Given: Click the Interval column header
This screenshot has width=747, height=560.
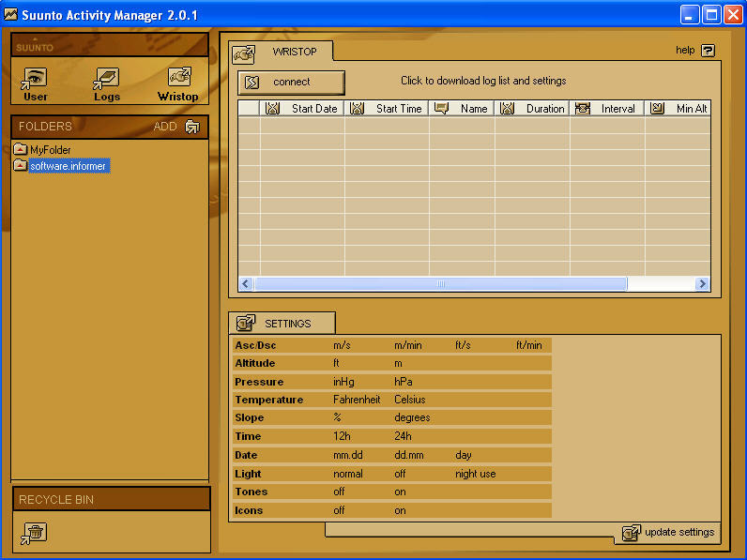Looking at the screenshot, I should [x=617, y=109].
